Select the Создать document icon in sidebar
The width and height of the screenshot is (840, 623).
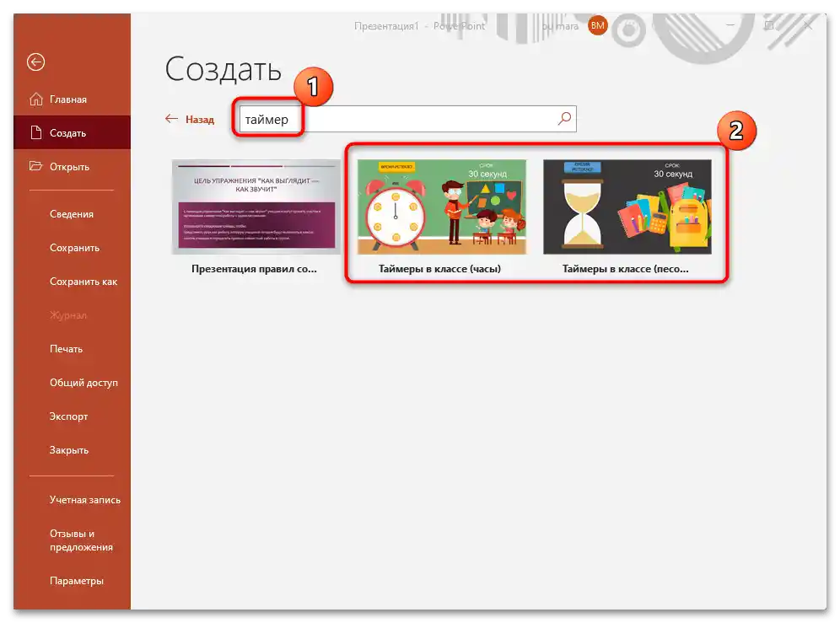click(39, 132)
